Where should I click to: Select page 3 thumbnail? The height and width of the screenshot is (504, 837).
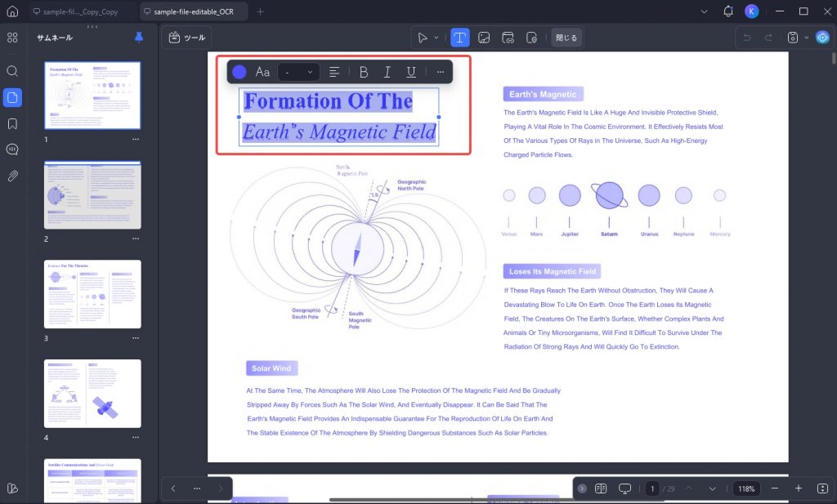pyautogui.click(x=92, y=294)
